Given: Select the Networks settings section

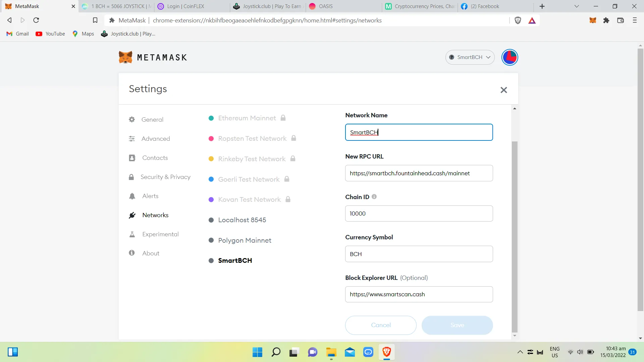Looking at the screenshot, I should tap(149, 215).
